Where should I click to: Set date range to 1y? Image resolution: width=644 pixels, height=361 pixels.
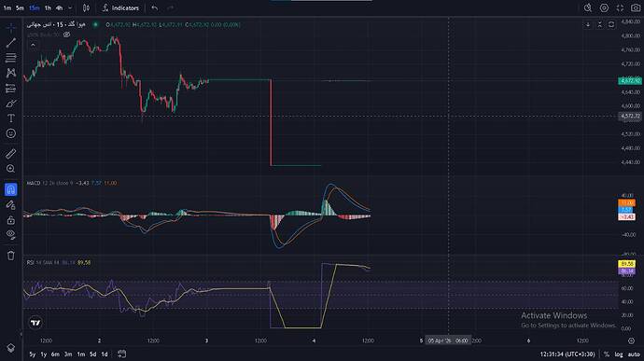pyautogui.click(x=44, y=354)
